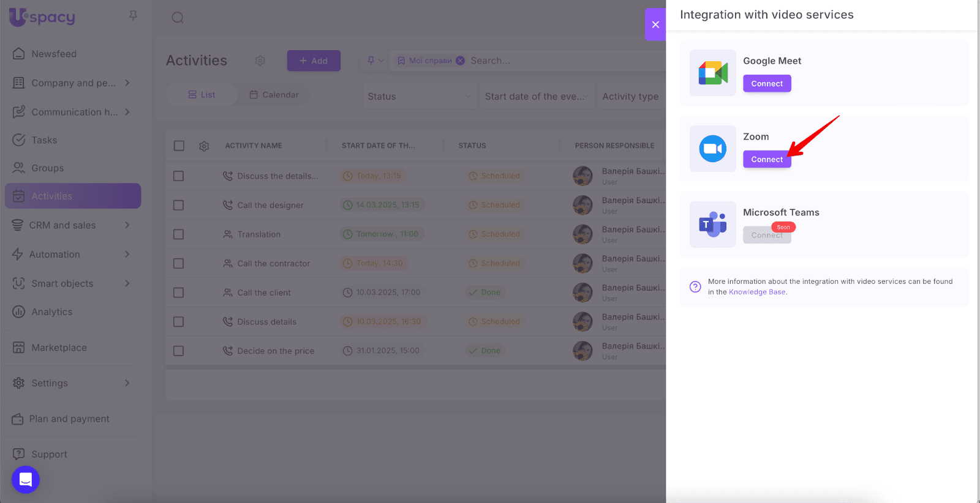The image size is (980, 503).
Task: Connect Zoom integration
Action: 767,159
